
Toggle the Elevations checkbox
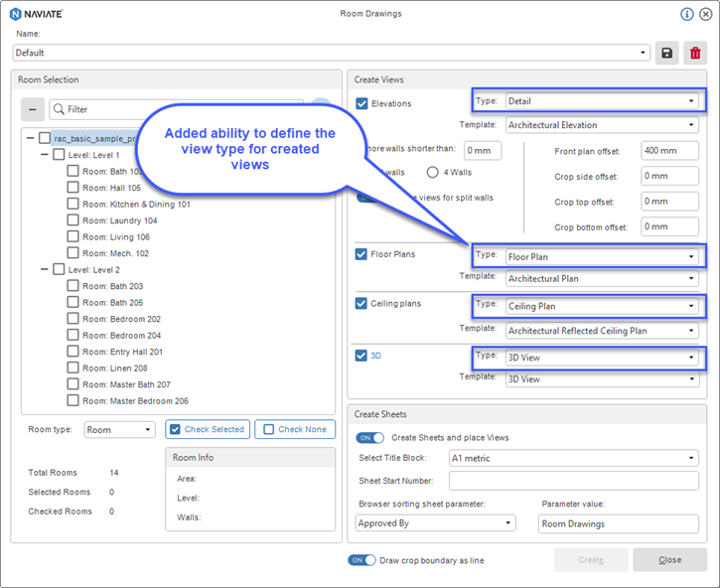click(x=361, y=103)
